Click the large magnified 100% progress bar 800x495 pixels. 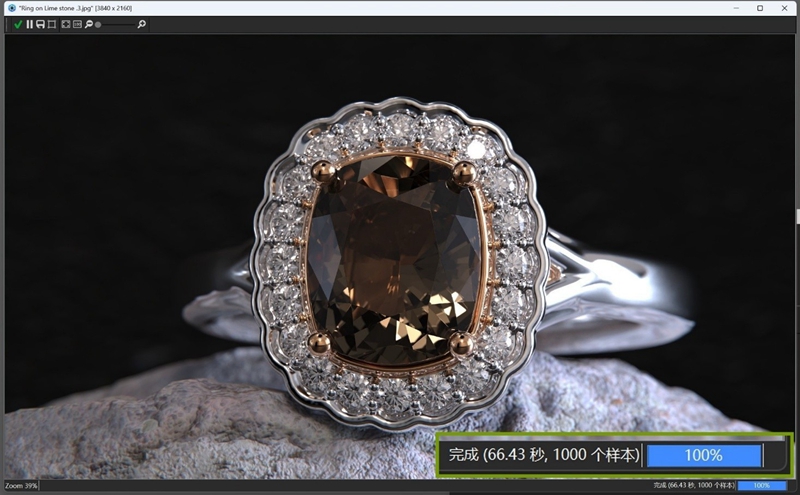(x=704, y=455)
